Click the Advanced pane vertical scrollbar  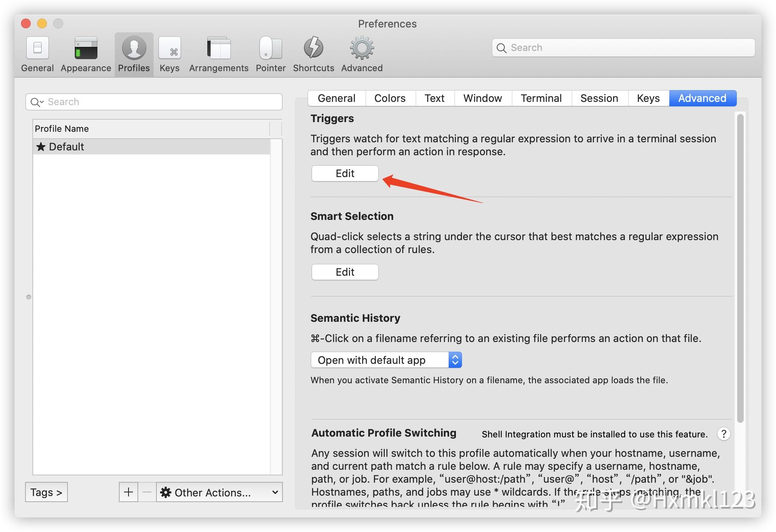[740, 267]
